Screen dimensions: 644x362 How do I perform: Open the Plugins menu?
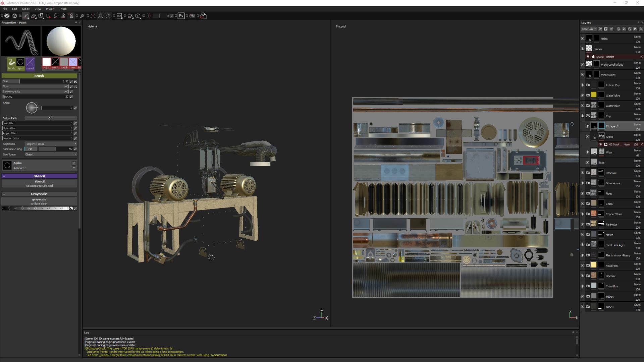(51, 9)
